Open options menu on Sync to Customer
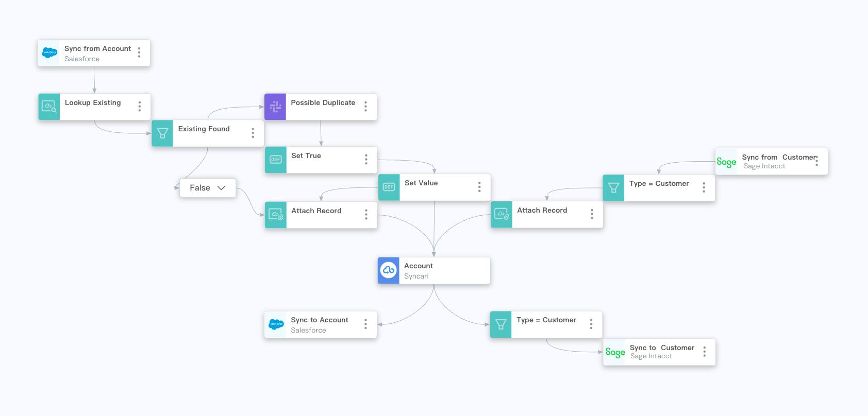Image resolution: width=868 pixels, height=416 pixels. click(x=705, y=352)
